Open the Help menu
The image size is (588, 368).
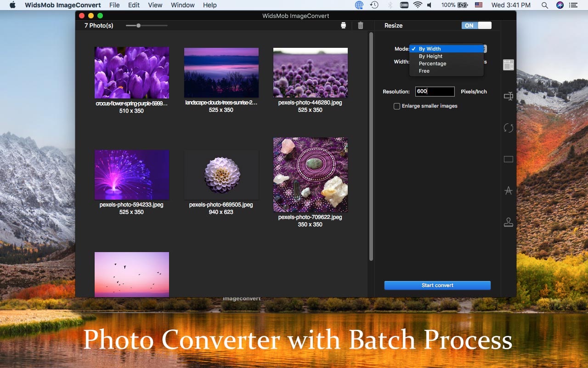coord(210,5)
